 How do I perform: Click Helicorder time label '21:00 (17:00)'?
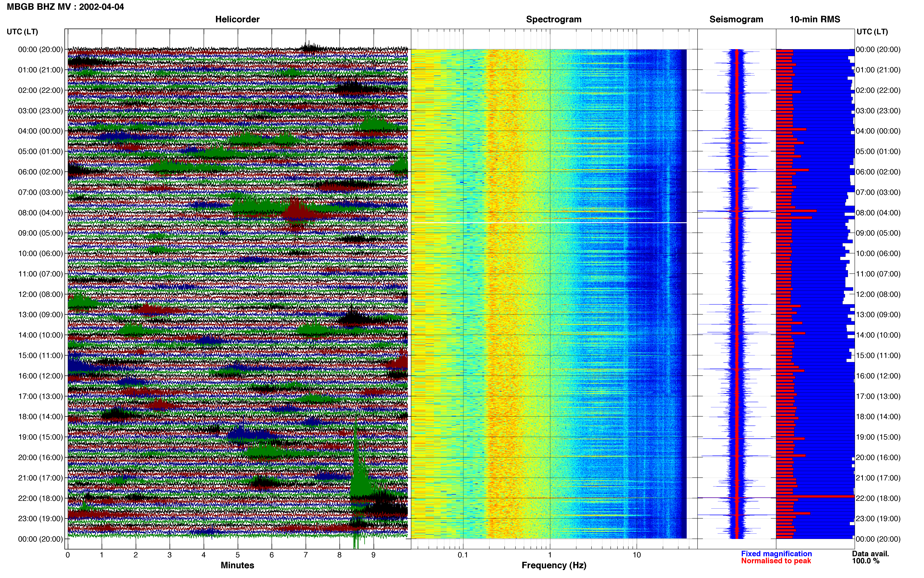click(x=41, y=478)
